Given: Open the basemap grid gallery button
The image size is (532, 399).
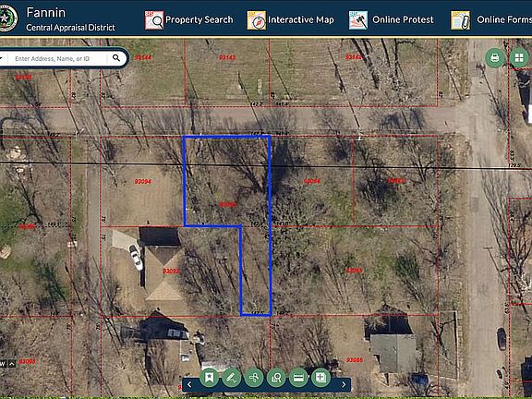Looking at the screenshot, I should tap(519, 57).
